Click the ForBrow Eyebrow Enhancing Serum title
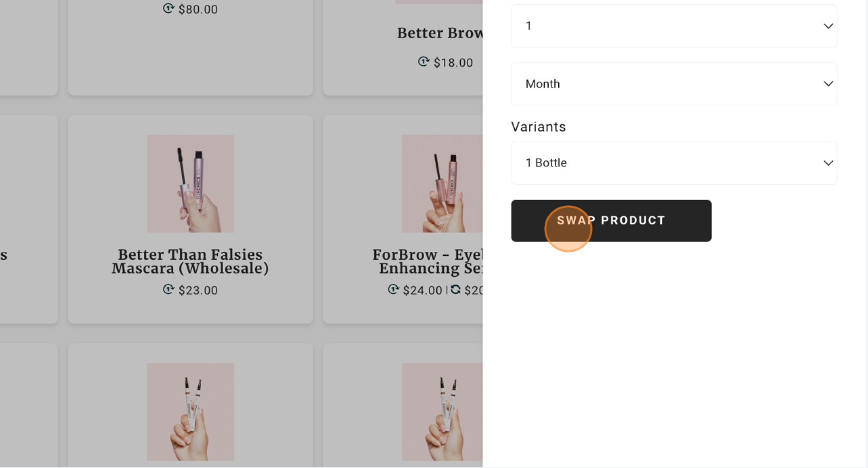This screenshot has height=468, width=868. 427,261
